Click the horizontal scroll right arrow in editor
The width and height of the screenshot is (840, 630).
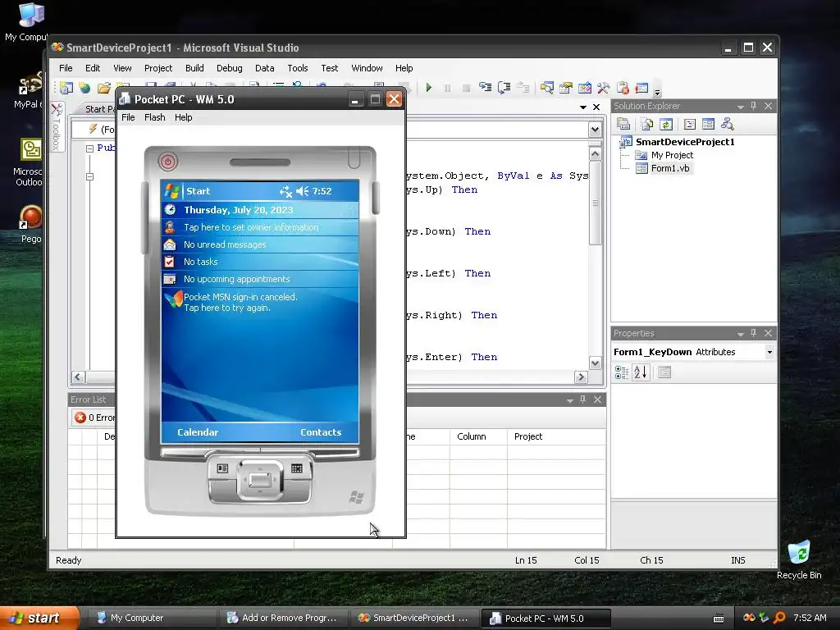tap(581, 377)
